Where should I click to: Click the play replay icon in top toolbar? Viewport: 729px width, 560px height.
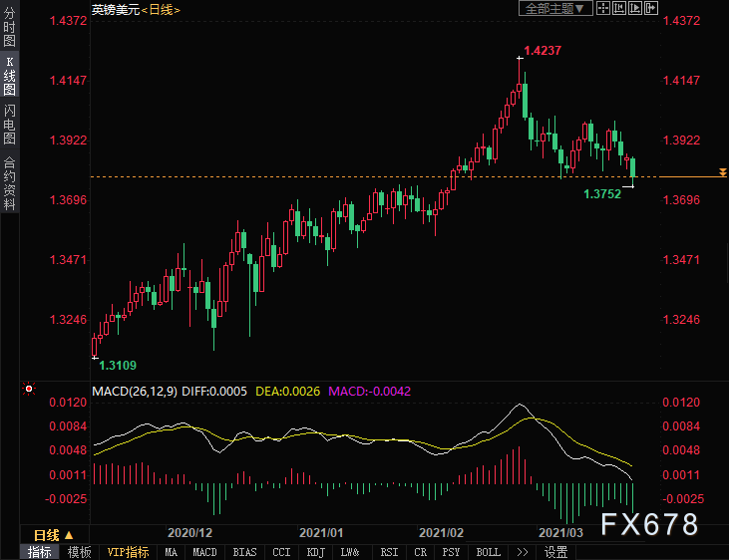pyautogui.click(x=636, y=9)
